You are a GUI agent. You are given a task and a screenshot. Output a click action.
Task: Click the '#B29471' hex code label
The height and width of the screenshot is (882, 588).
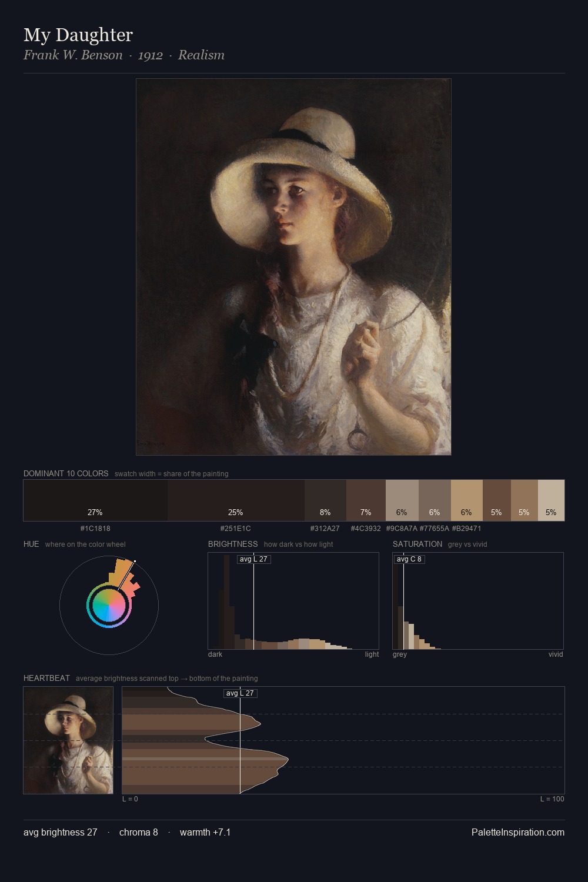[x=467, y=528]
